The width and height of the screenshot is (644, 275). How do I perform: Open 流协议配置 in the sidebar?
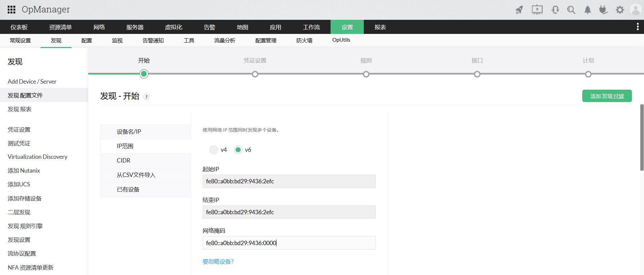point(22,254)
